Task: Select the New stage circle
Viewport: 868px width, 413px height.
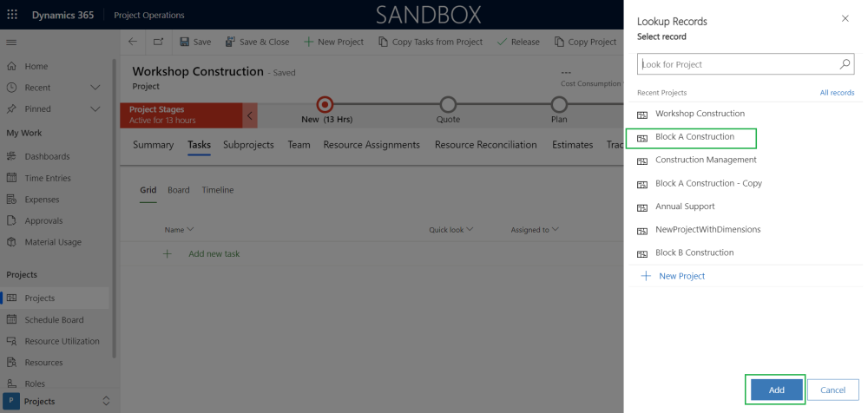Action: [x=325, y=104]
